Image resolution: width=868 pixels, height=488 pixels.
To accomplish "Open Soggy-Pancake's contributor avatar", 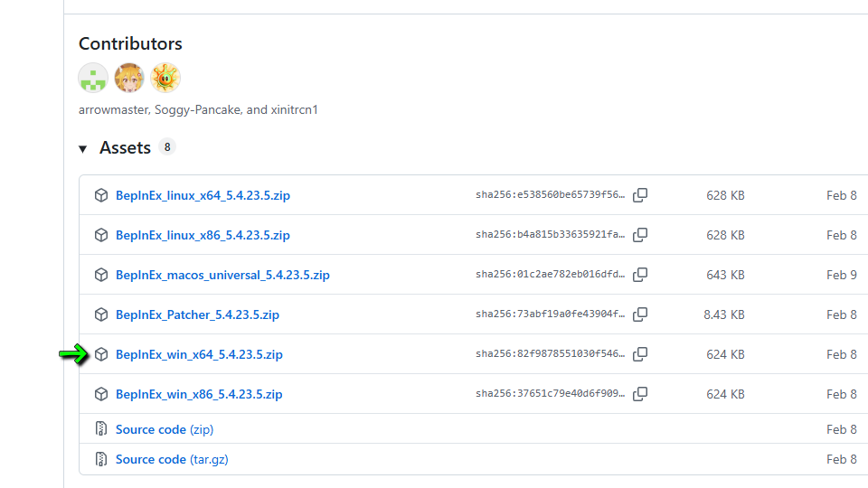I will tap(129, 78).
